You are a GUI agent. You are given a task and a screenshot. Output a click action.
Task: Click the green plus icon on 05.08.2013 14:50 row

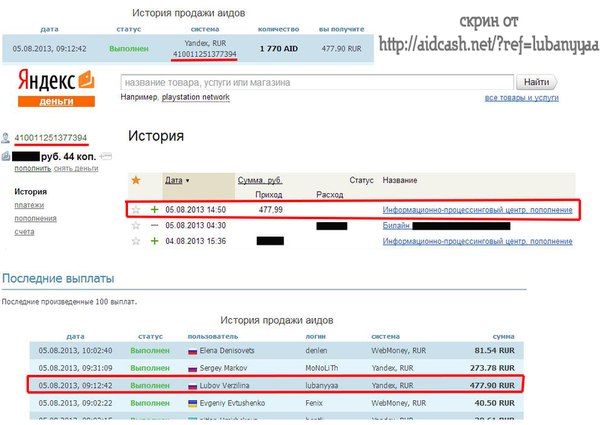pos(154,210)
